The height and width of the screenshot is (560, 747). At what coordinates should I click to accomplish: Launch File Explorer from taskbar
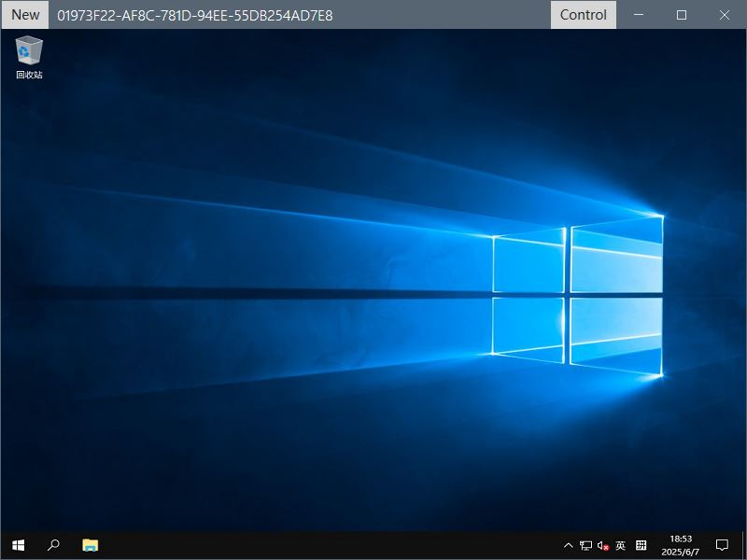90,545
